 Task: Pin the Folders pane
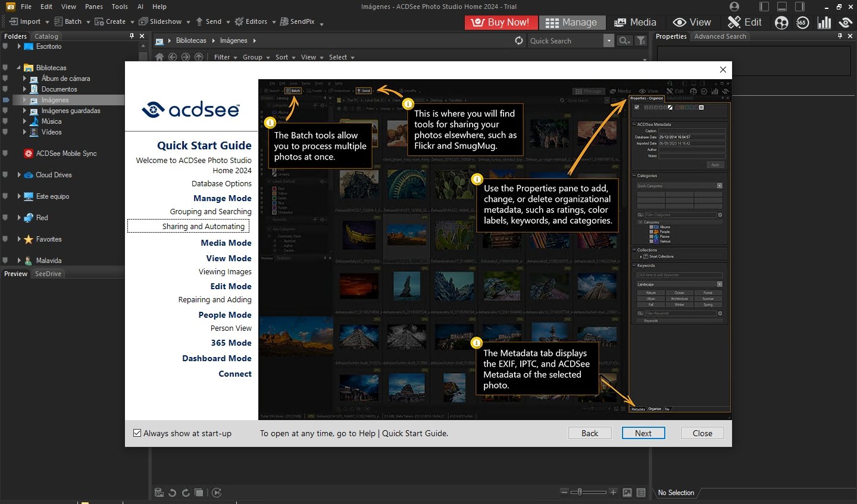coord(132,36)
